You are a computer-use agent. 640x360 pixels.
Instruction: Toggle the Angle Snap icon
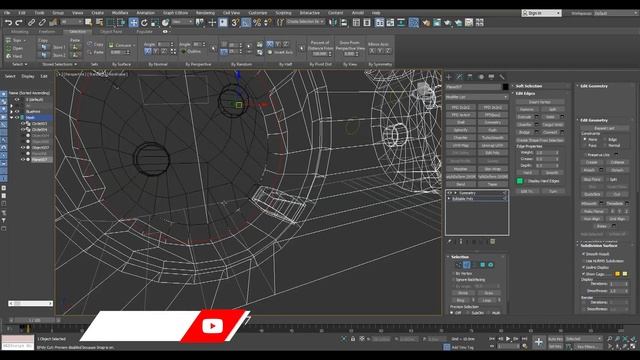click(246, 22)
